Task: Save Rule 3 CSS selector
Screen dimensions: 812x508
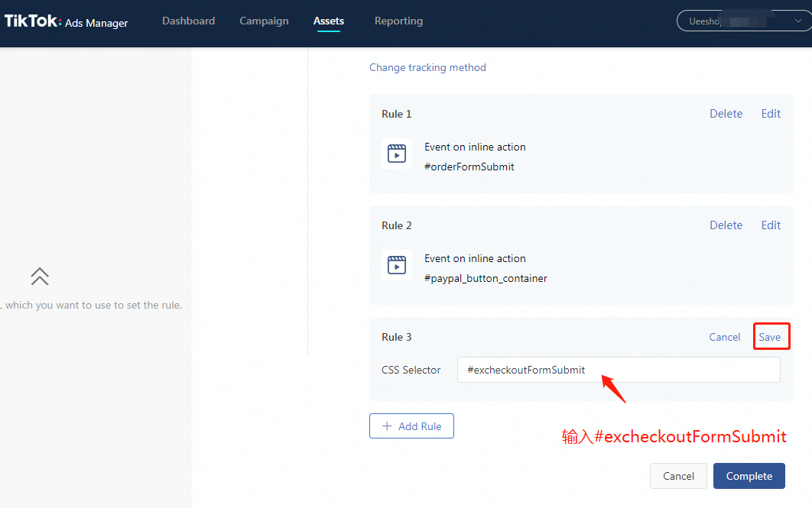Action: pyautogui.click(x=770, y=337)
